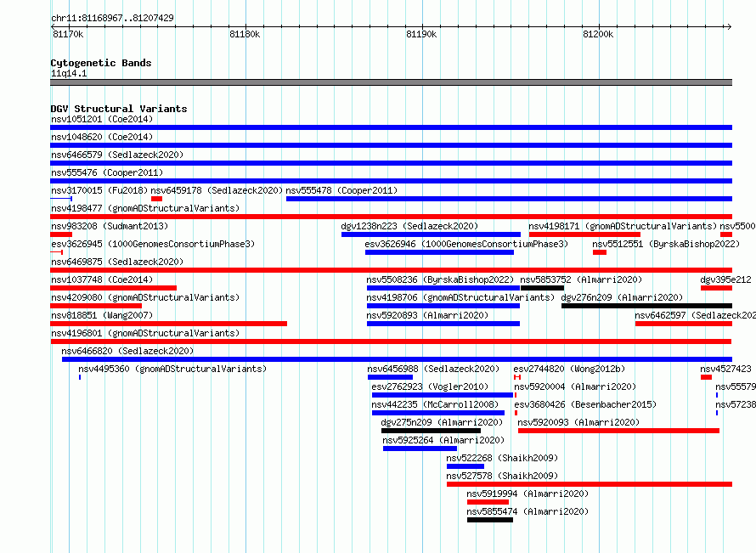Open nsv4527423 variant label
Viewport: 756px width, 553px height.
tap(725, 369)
